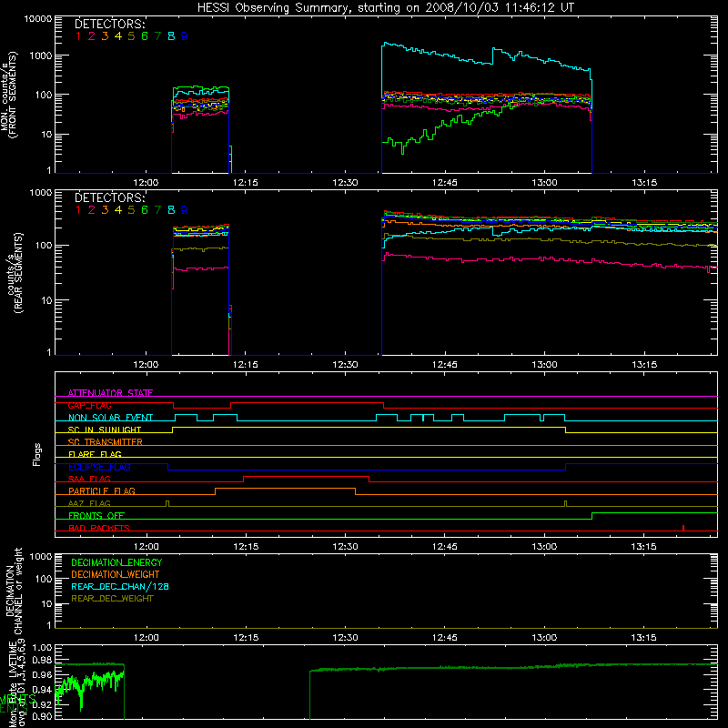Image resolution: width=728 pixels, height=728 pixels.
Task: Click the rear segments y-axis title
Action: pyautogui.click(x=15, y=273)
